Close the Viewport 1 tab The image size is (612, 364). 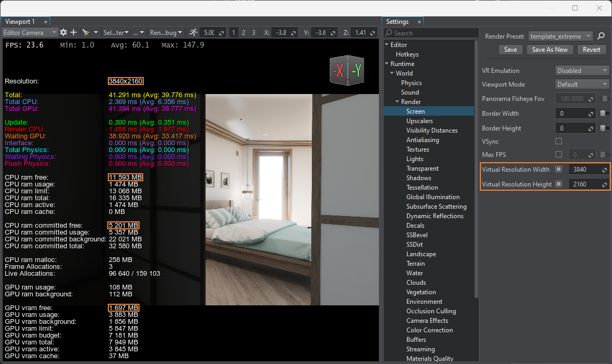point(45,22)
